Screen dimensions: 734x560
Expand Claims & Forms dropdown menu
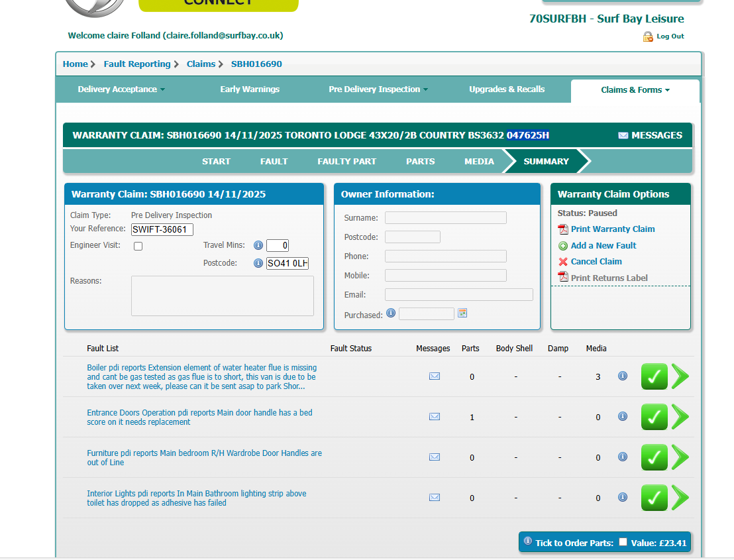[635, 90]
